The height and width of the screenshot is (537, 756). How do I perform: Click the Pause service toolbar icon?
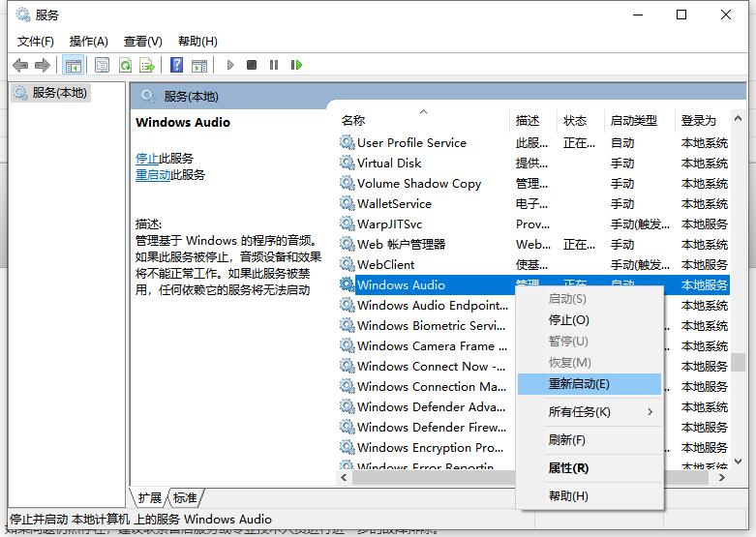coord(274,65)
